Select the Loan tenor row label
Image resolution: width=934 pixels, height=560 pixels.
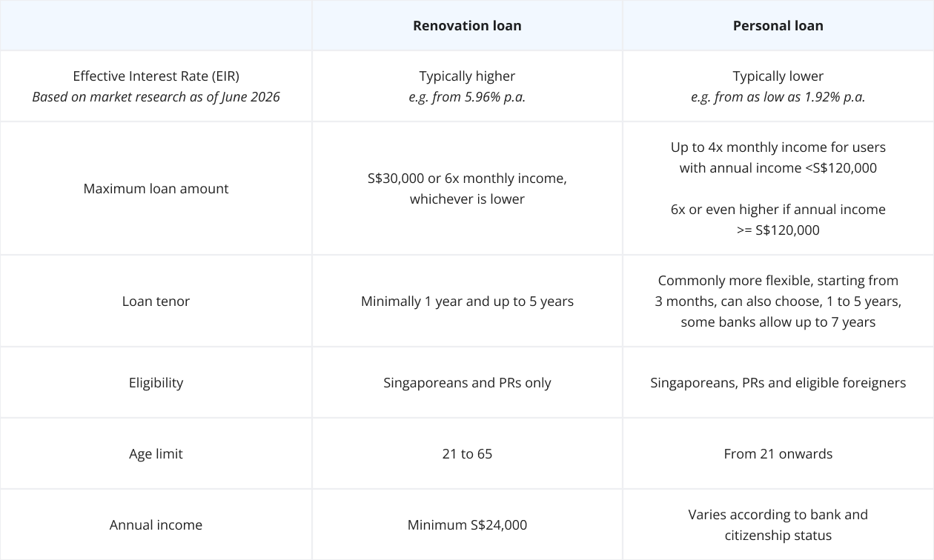(x=156, y=301)
